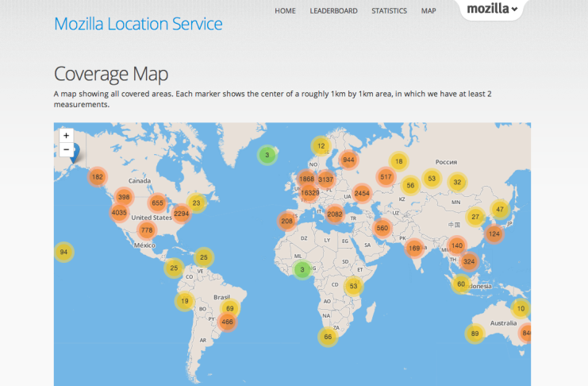
Task: Go to the HOME page
Action: click(285, 11)
